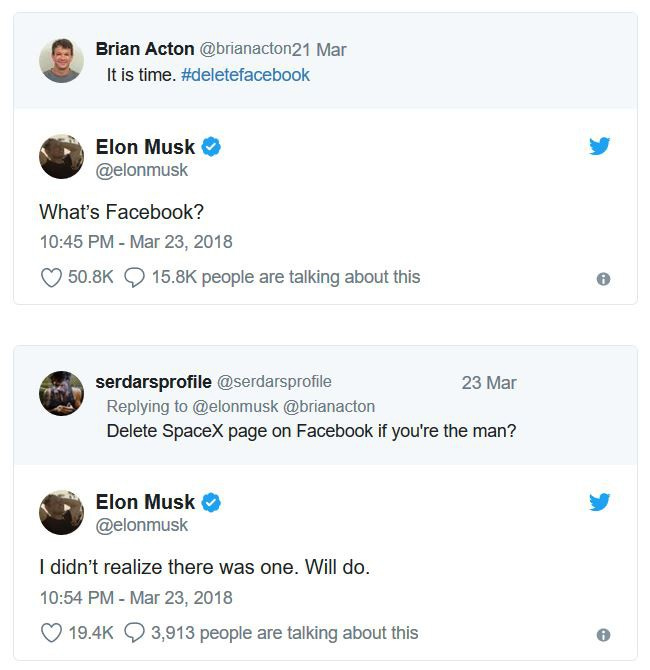Click the Twitter bird icon in first tweet

tap(599, 147)
